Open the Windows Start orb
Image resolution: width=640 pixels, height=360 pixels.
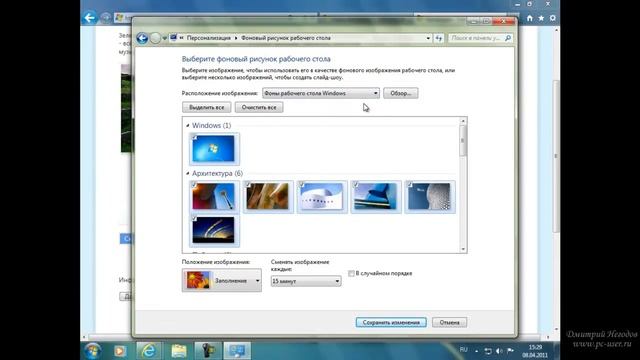click(x=93, y=351)
